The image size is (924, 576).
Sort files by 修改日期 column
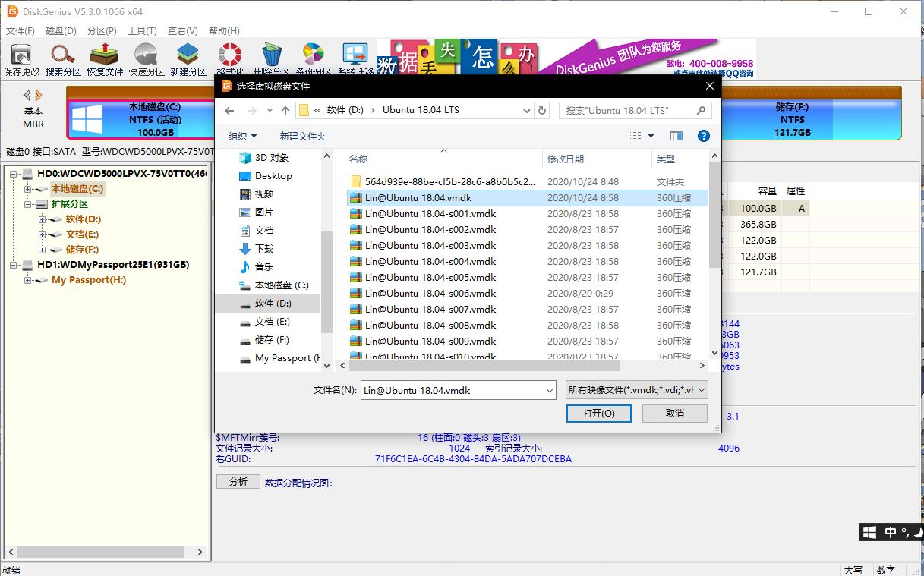coord(596,159)
